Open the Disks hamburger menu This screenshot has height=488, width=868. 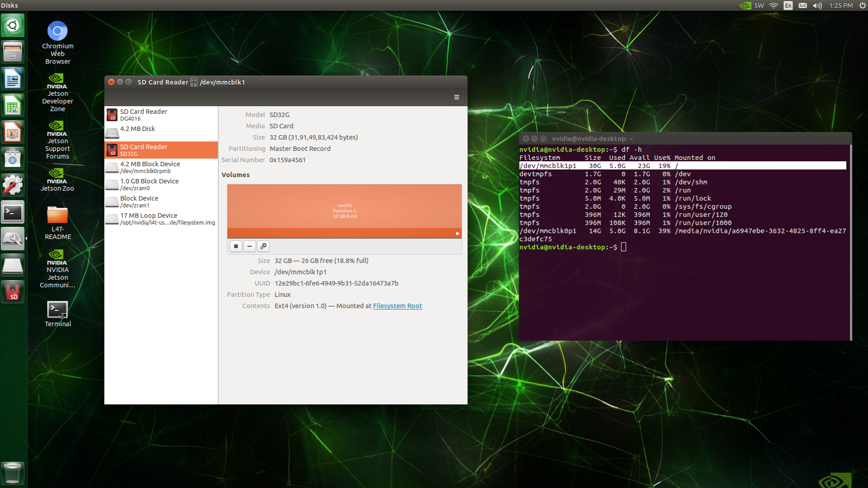[x=457, y=97]
